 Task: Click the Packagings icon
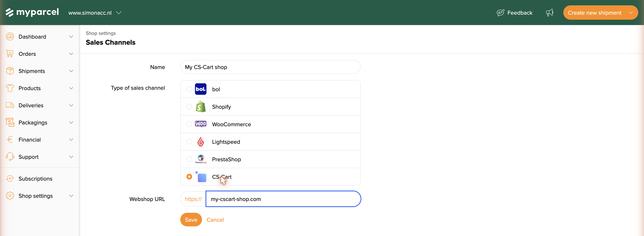tap(10, 122)
